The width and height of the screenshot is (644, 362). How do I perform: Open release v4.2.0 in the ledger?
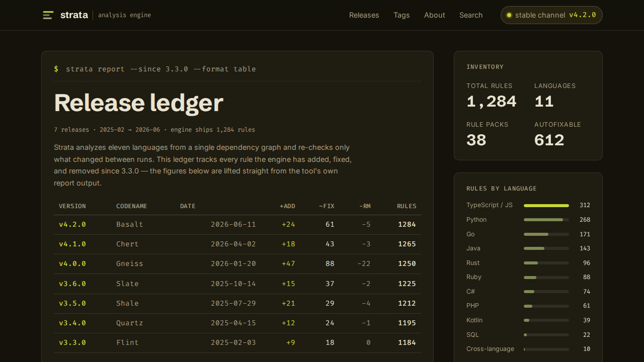click(x=72, y=224)
